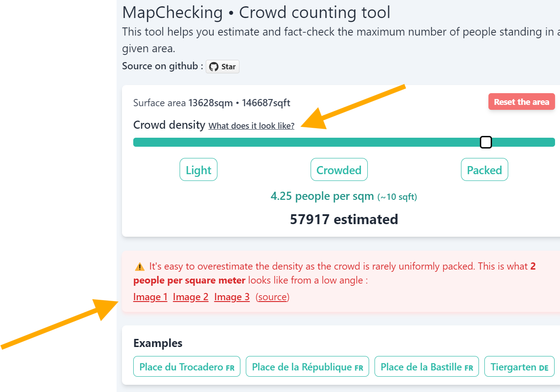Click the crowd density slider handle
Screen dimensions: 560x392
486,142
